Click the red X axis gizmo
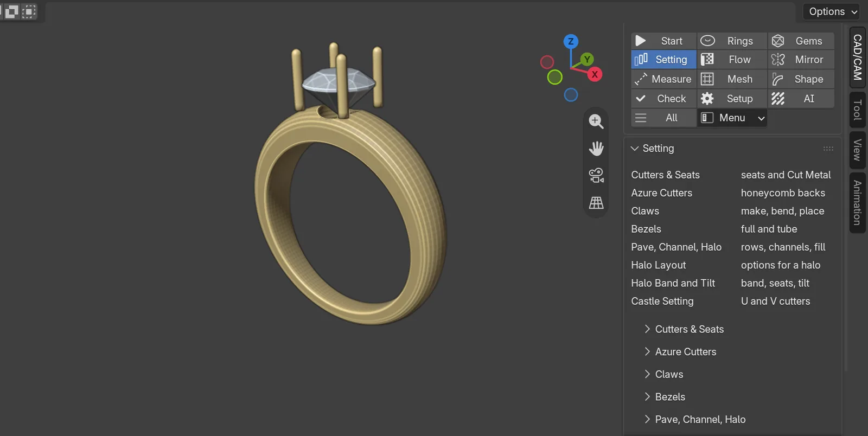This screenshot has width=868, height=436. click(595, 75)
